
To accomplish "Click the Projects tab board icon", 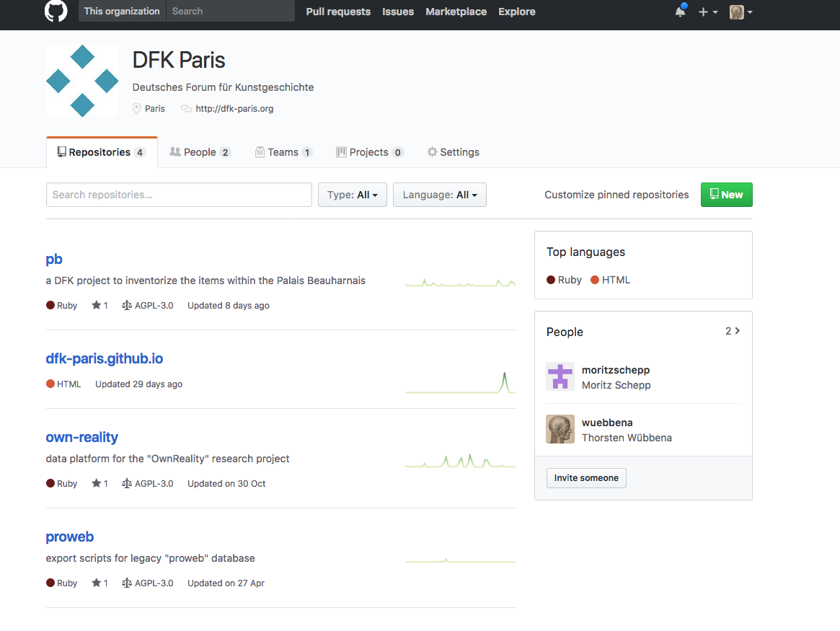I will point(341,151).
